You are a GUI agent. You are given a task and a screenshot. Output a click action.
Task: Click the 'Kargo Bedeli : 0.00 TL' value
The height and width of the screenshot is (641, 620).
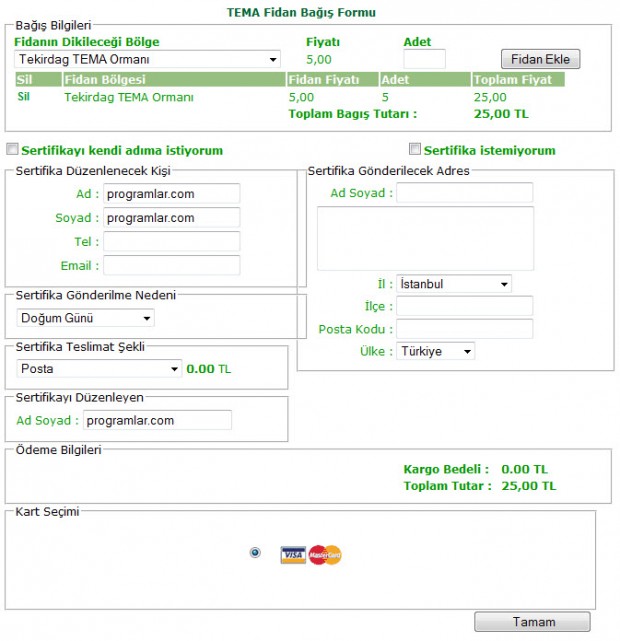tap(524, 469)
